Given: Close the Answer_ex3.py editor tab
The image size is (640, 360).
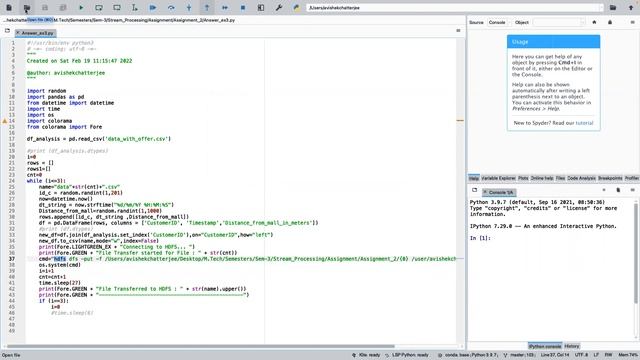Looking at the screenshot, I should point(18,33).
